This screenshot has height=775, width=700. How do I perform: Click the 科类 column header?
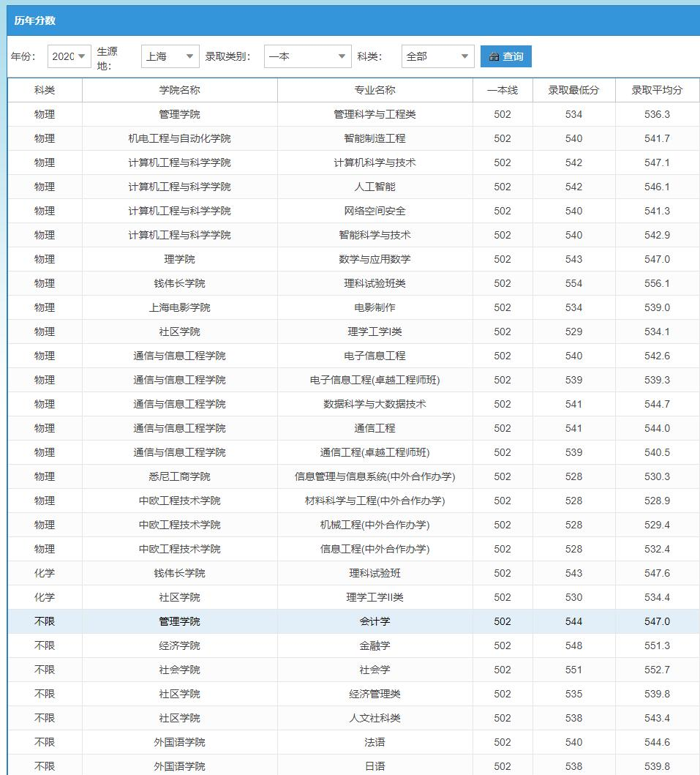pyautogui.click(x=45, y=90)
